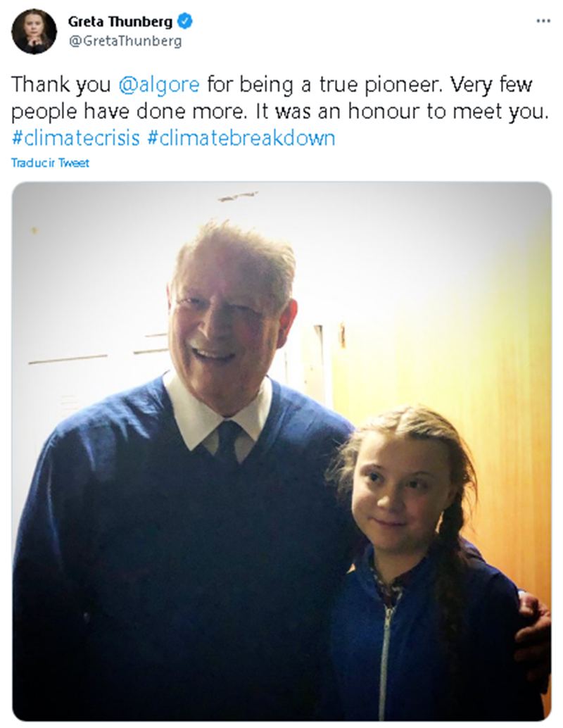Image resolution: width=563 pixels, height=728 pixels.
Task: Open the attached tweet photo
Action: click(x=281, y=451)
